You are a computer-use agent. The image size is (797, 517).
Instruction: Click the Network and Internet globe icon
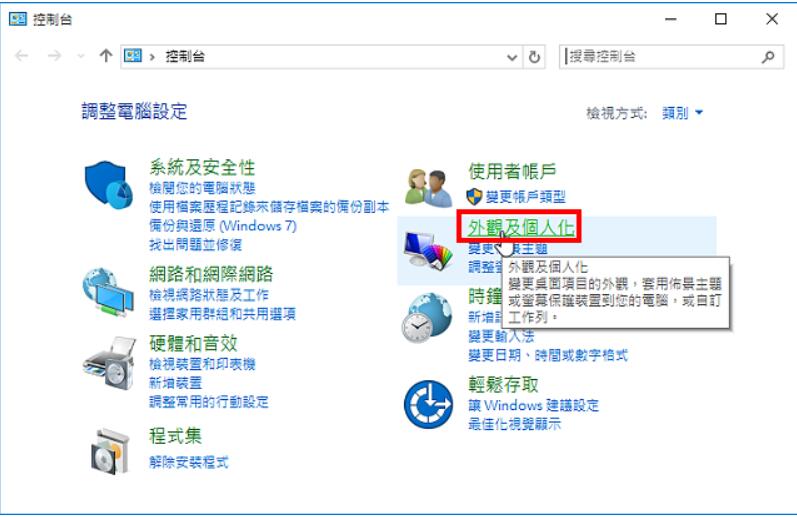108,292
